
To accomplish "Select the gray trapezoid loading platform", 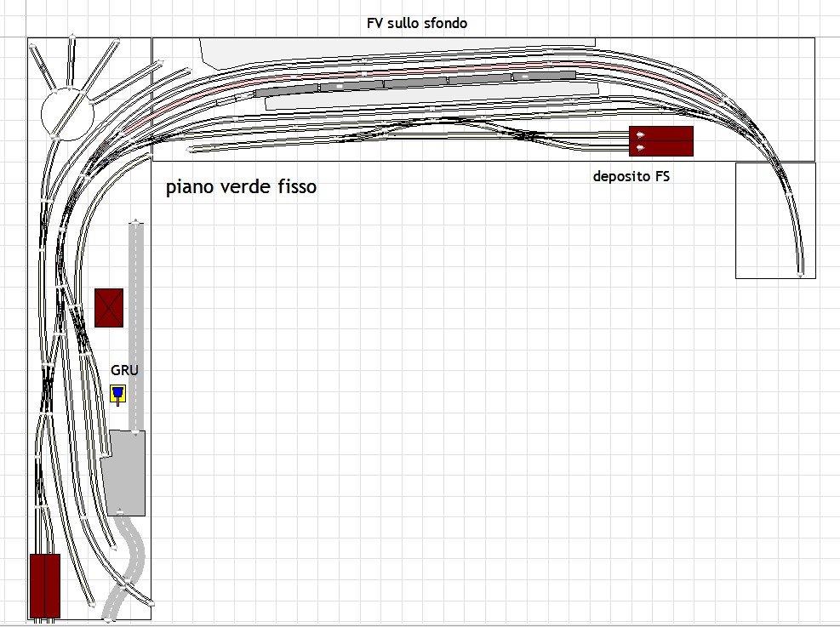I will click(126, 472).
